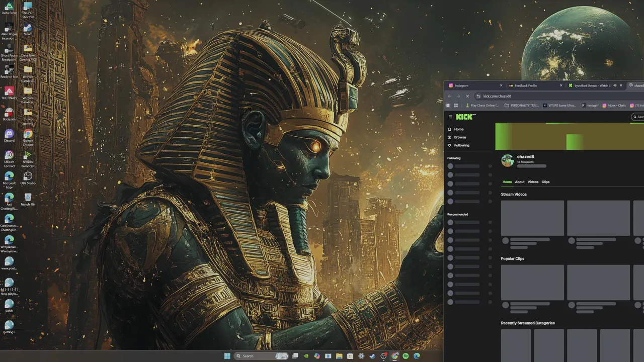Viewport: 644px width, 362px height.
Task: Click the kick.com/chazed8 address bar
Action: point(558,96)
